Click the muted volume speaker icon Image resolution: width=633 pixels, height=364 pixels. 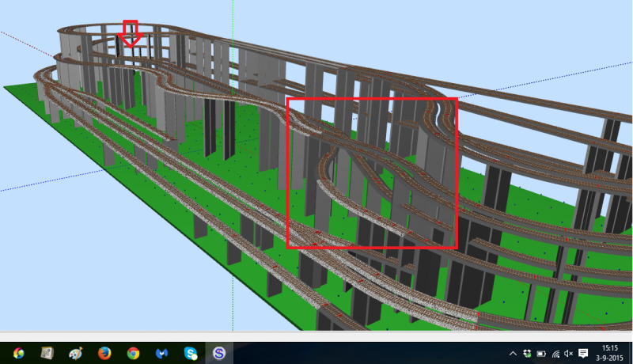click(x=569, y=354)
